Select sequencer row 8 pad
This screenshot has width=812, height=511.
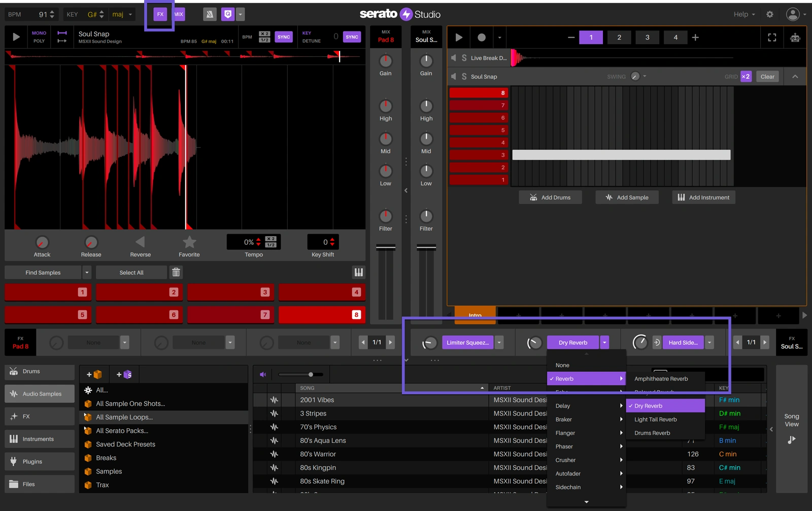pyautogui.click(x=479, y=92)
